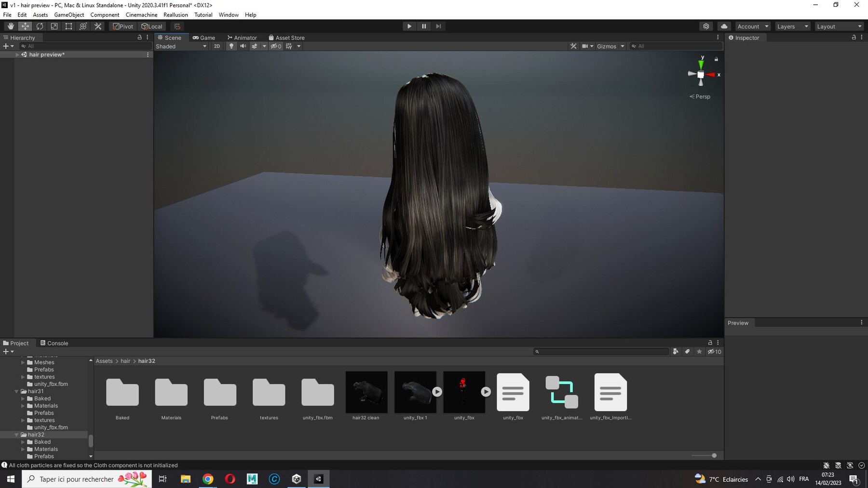This screenshot has width=868, height=488.
Task: Toggle scene grid display
Action: point(289,46)
